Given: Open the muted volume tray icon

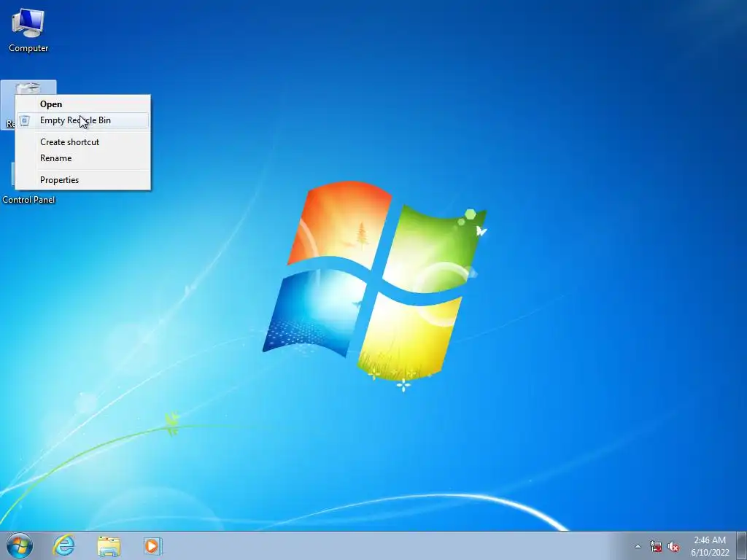Looking at the screenshot, I should [673, 546].
